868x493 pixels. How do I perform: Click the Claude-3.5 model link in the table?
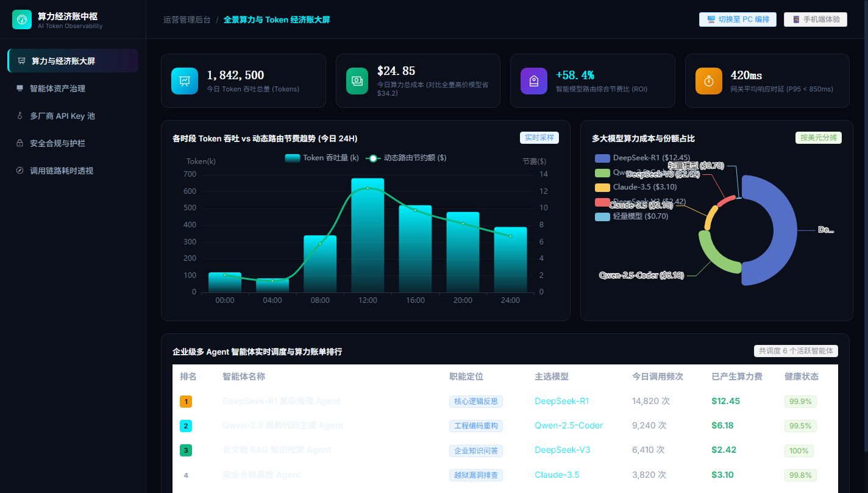(557, 475)
